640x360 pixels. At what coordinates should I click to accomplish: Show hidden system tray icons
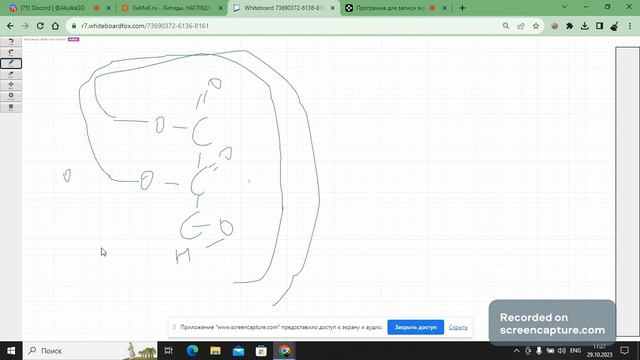pos(516,351)
